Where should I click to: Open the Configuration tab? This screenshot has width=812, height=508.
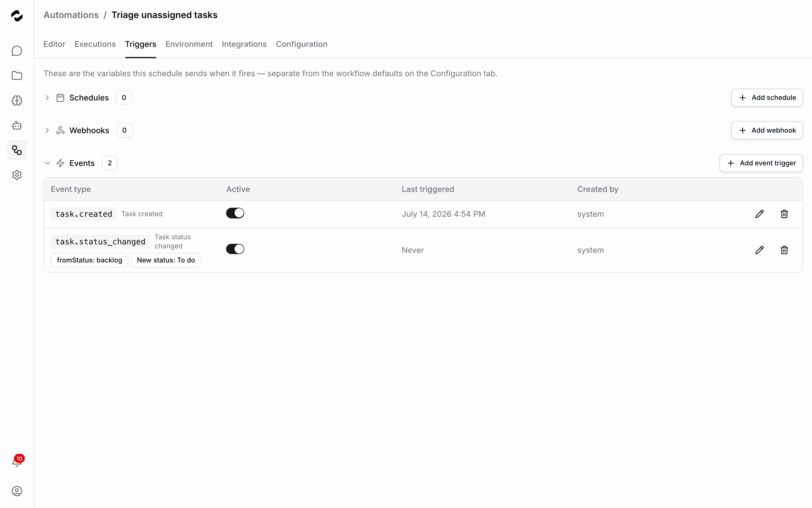tap(302, 44)
